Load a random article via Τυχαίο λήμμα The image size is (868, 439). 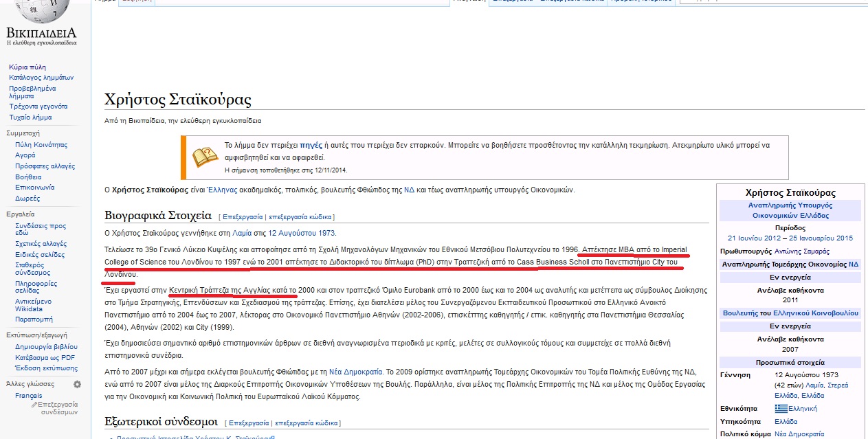coord(30,117)
